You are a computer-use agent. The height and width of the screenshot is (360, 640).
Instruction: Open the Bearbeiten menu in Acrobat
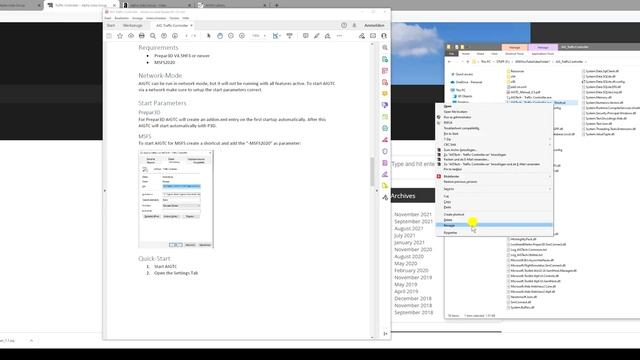click(x=122, y=18)
